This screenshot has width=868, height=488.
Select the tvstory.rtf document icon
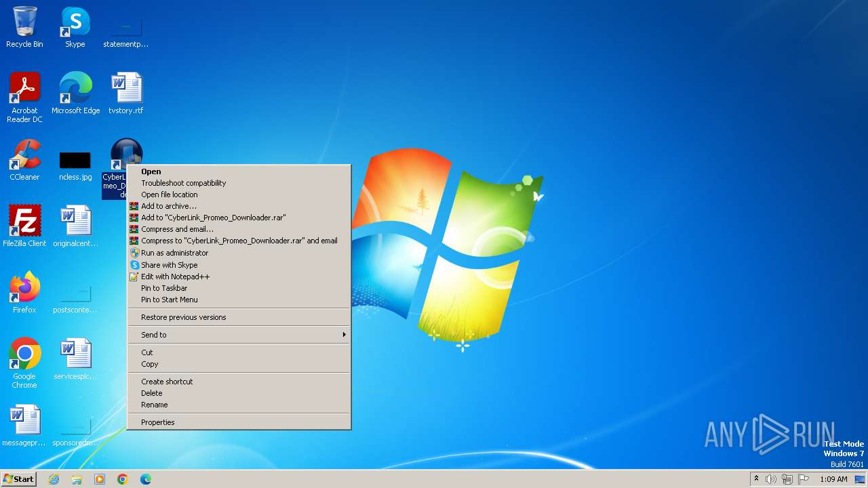[x=125, y=94]
